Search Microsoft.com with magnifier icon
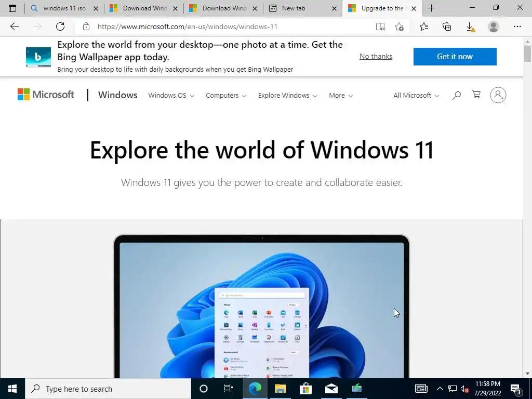Screen dimensions: 532x399 [x=457, y=95]
